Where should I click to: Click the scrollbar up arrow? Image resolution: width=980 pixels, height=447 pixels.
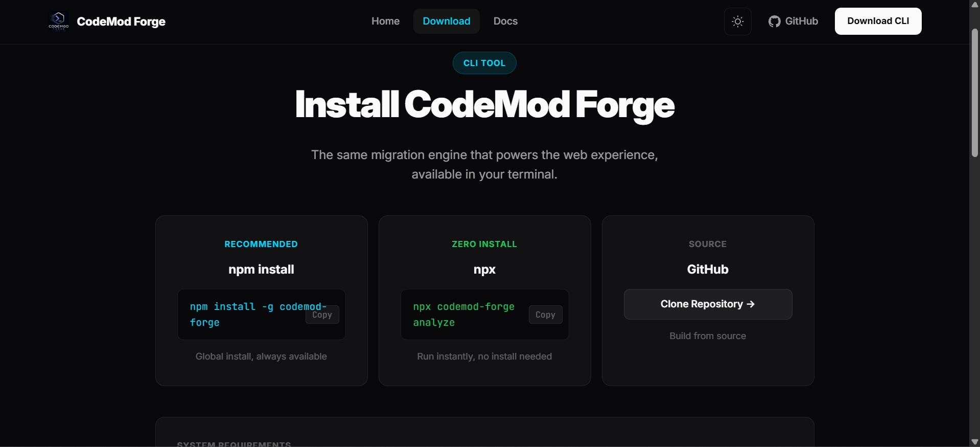pos(975,5)
